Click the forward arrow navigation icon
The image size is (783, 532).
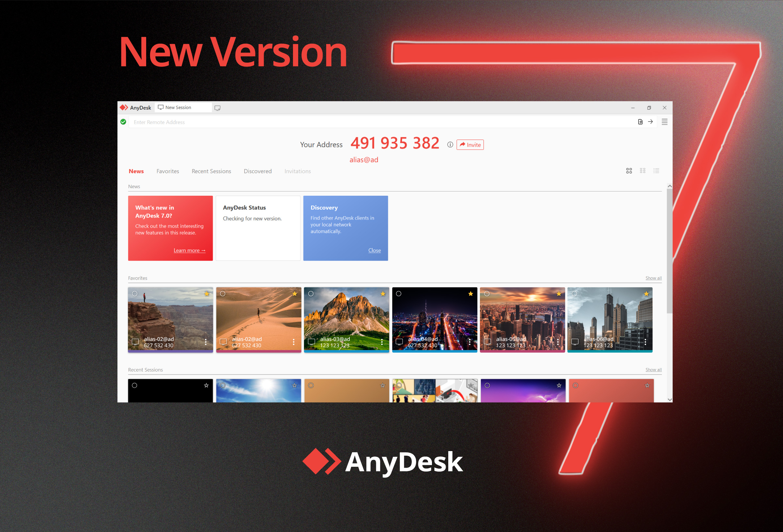[651, 122]
